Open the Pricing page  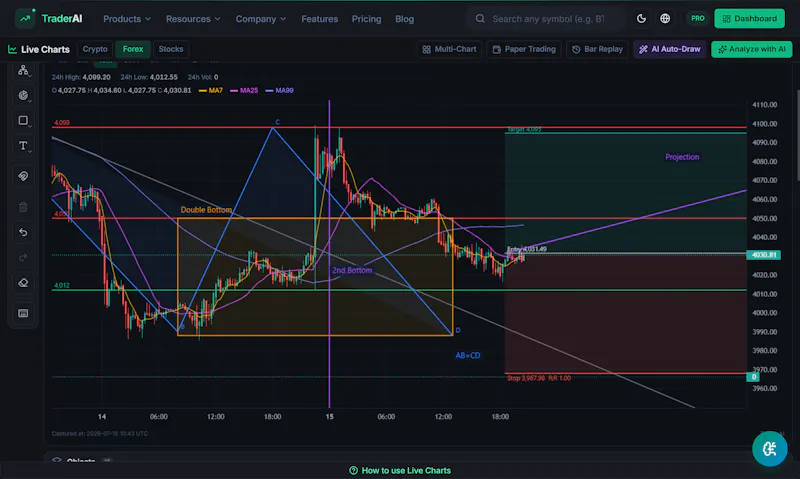tap(366, 19)
